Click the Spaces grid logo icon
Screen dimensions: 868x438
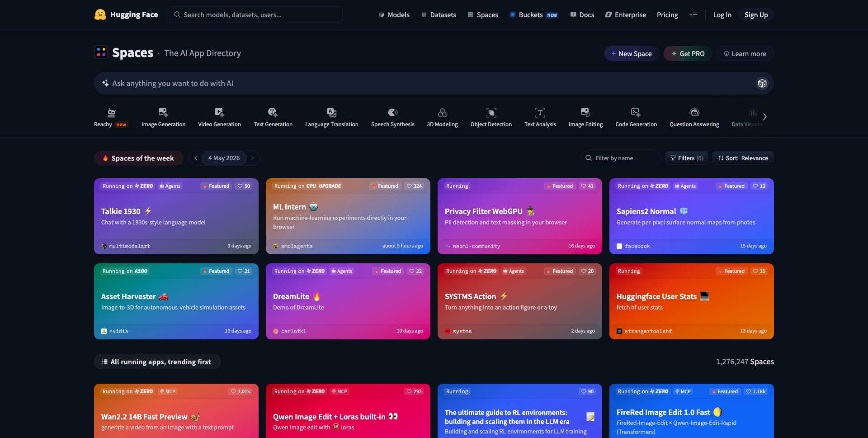pyautogui.click(x=101, y=52)
